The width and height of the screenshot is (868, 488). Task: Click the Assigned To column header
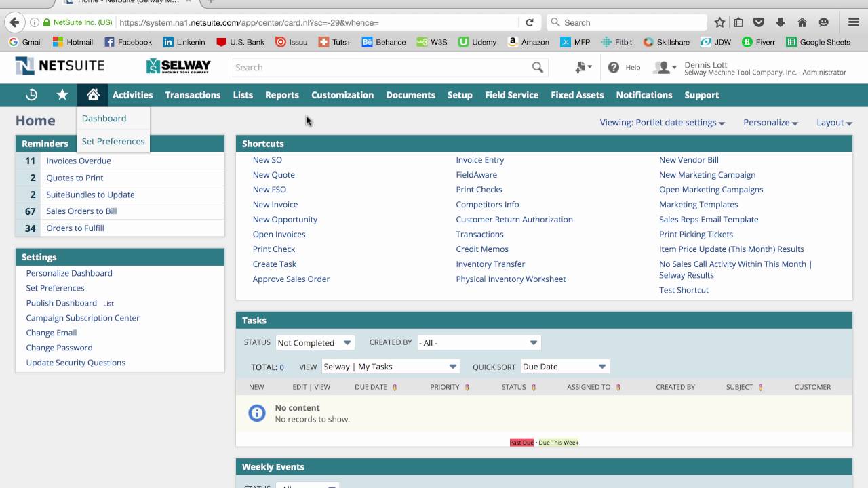pyautogui.click(x=589, y=387)
